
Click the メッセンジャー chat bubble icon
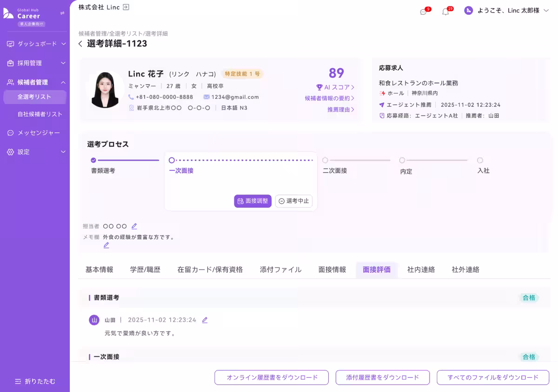10,133
